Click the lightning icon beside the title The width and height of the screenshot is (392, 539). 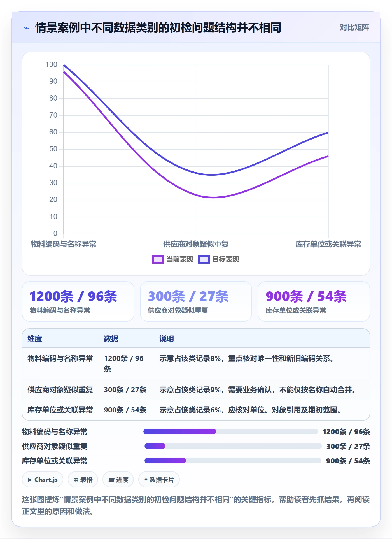[x=27, y=28]
